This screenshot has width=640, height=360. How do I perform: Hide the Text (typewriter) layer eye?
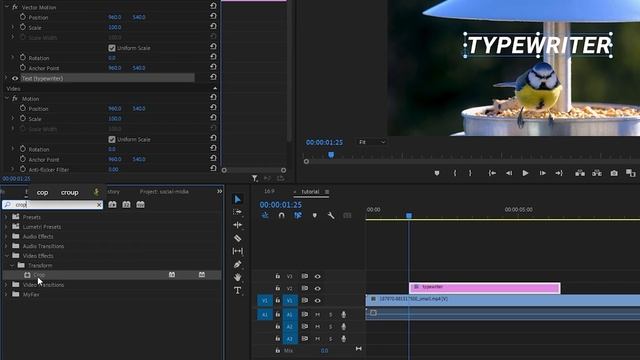[15, 78]
